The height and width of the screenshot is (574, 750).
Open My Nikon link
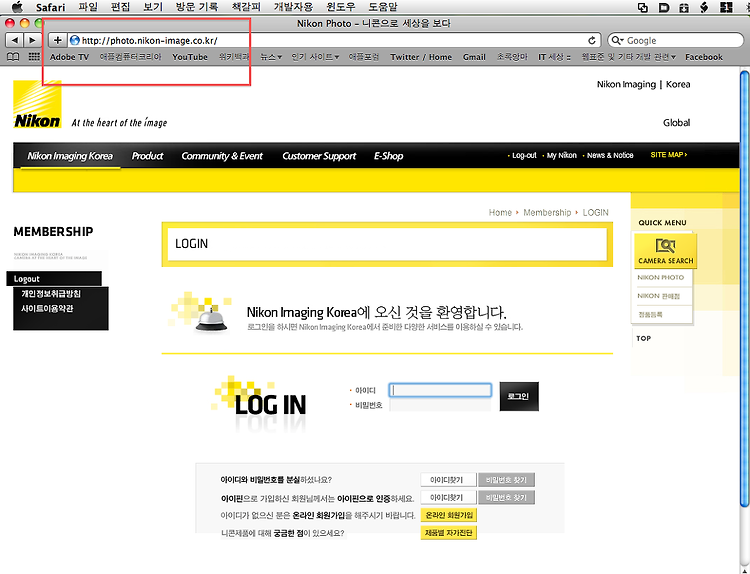pos(562,155)
